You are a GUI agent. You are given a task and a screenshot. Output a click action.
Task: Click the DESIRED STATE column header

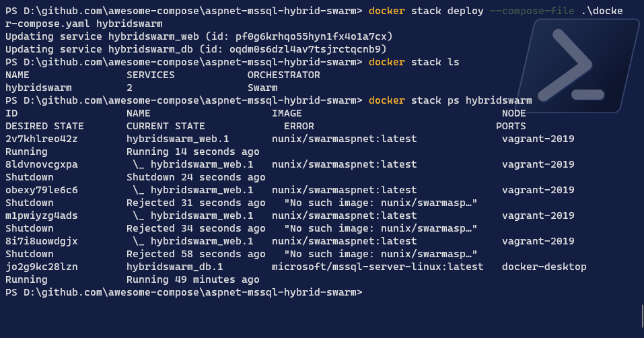(x=44, y=126)
